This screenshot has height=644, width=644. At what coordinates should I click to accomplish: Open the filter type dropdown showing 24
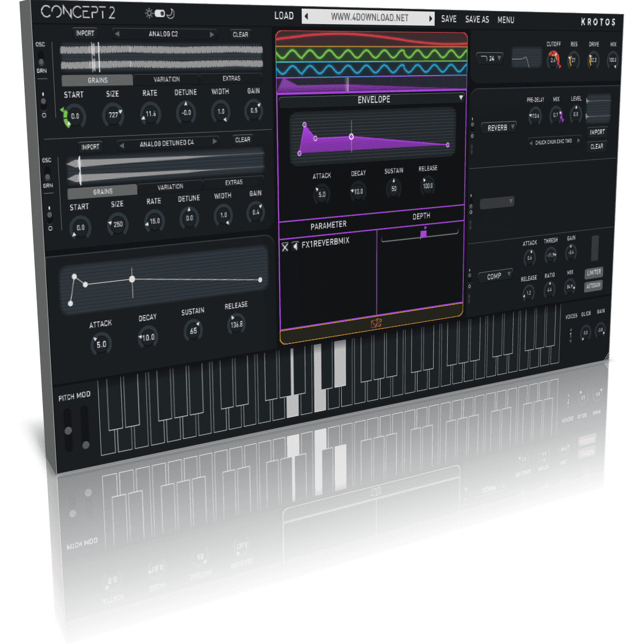[490, 58]
